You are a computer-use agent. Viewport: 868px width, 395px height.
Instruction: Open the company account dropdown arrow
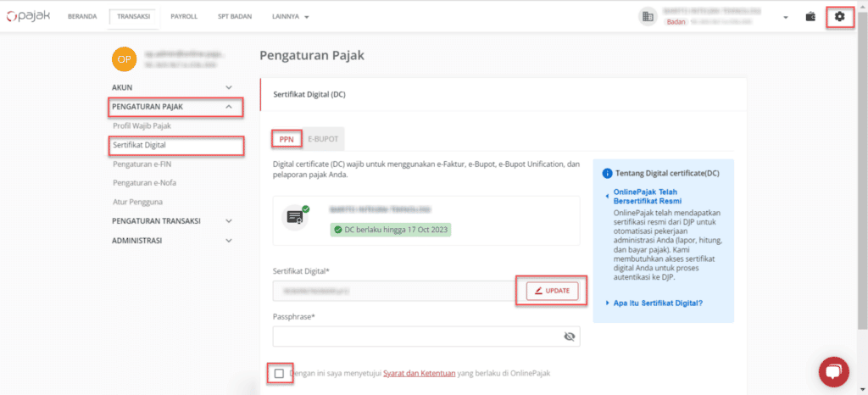(786, 17)
